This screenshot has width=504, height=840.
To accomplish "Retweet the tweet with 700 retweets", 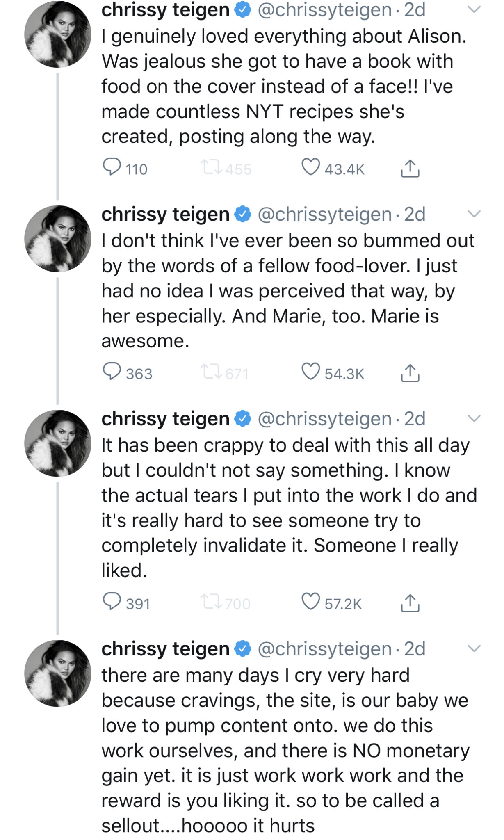I will coord(211,602).
